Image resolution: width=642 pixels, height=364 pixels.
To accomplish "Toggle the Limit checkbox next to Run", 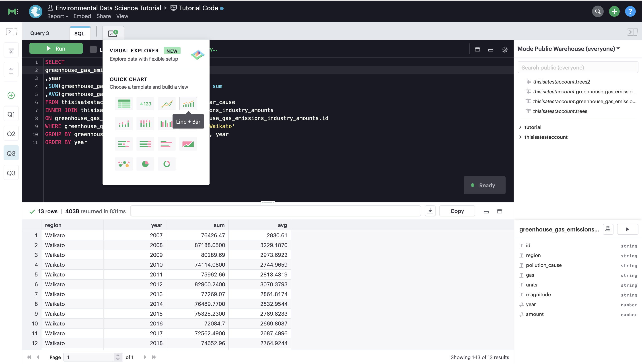I will [x=93, y=49].
